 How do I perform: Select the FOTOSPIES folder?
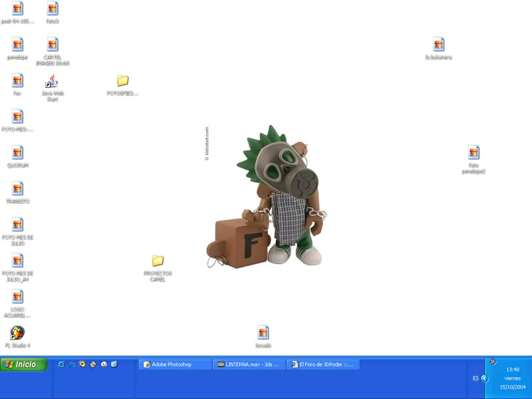(122, 85)
